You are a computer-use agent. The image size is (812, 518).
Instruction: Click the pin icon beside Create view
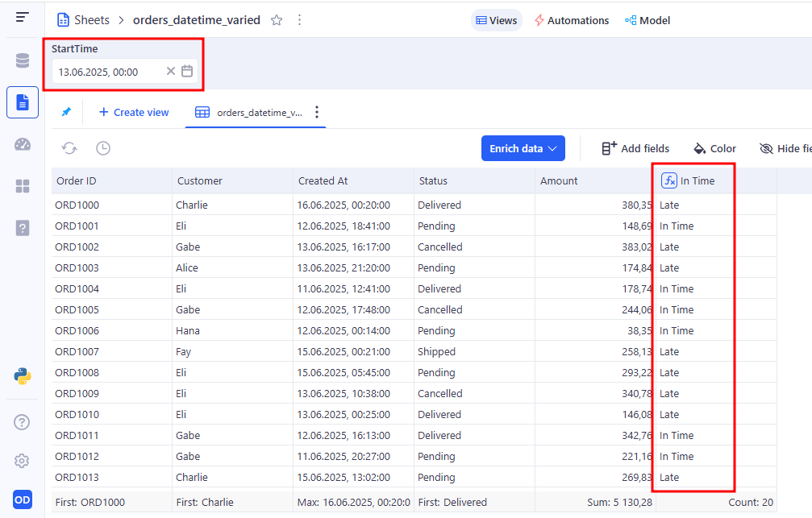66,112
